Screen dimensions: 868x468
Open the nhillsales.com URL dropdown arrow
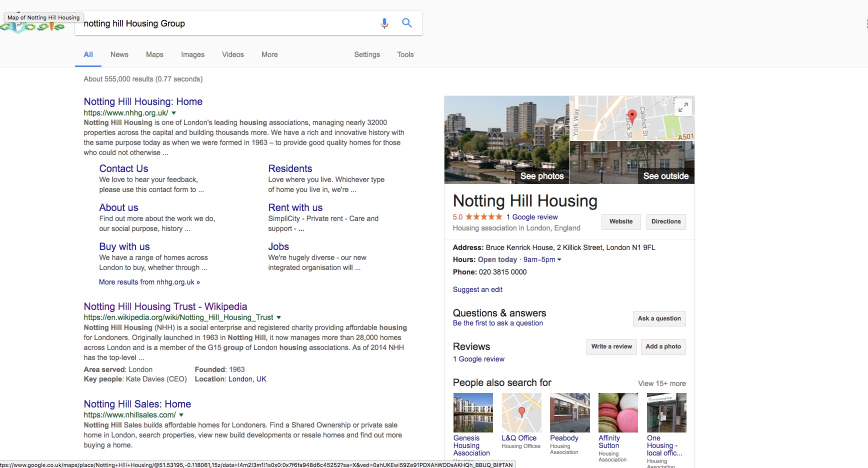pyautogui.click(x=181, y=415)
